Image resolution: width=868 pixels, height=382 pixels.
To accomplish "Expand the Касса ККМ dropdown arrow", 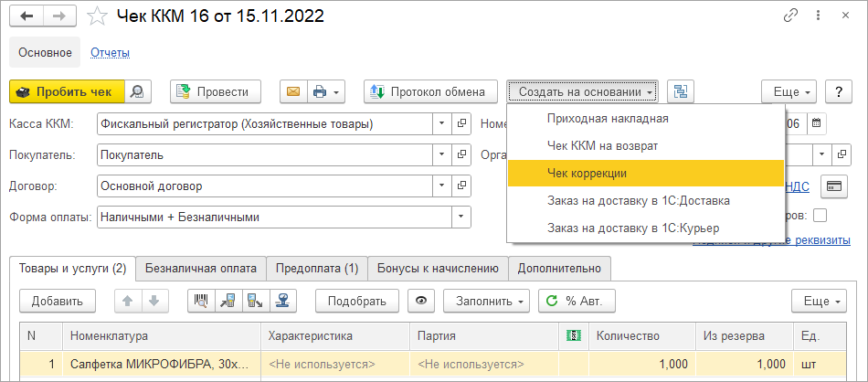I will click(441, 123).
